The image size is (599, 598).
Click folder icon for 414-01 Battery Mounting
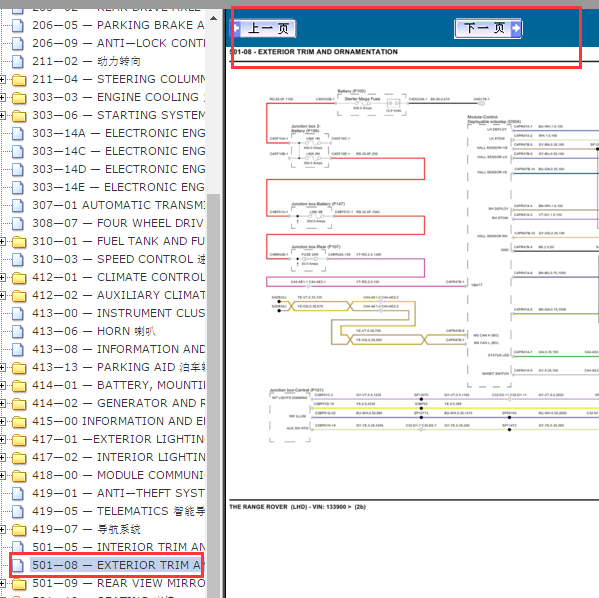tap(19, 386)
